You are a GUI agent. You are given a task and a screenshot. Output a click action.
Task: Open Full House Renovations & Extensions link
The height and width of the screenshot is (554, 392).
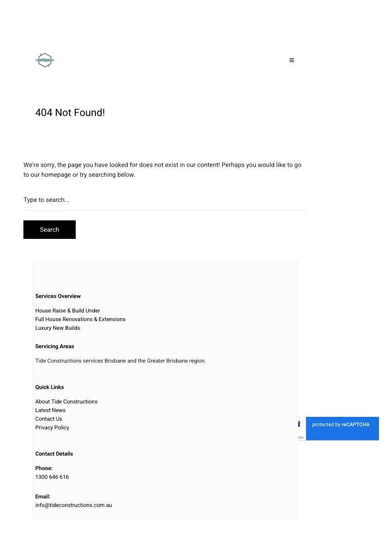[80, 319]
